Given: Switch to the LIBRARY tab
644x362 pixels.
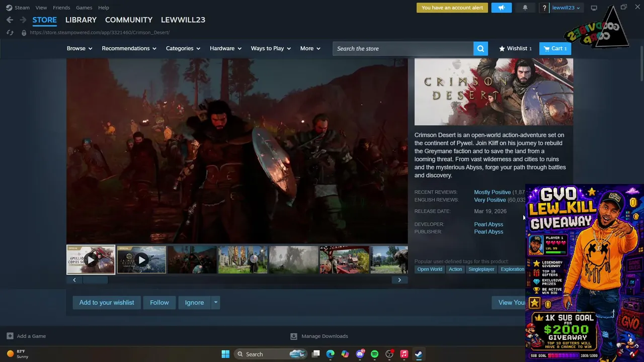Looking at the screenshot, I should [x=81, y=20].
